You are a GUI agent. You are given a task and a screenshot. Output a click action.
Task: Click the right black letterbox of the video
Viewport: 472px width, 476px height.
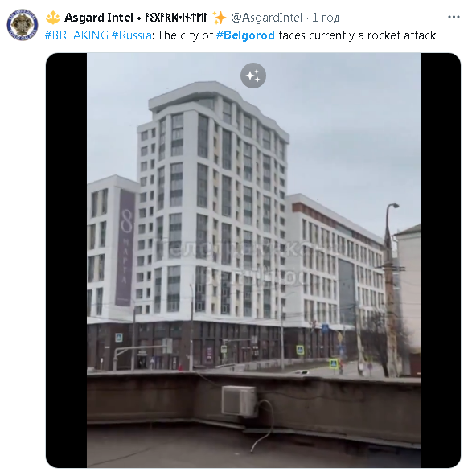pyautogui.click(x=441, y=261)
